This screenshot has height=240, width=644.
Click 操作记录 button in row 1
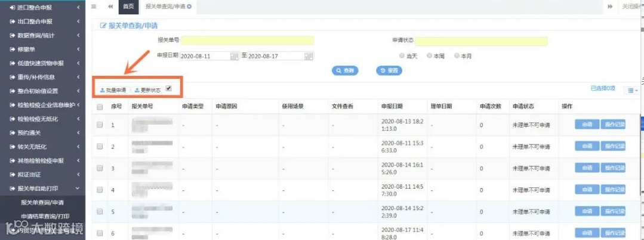613,125
